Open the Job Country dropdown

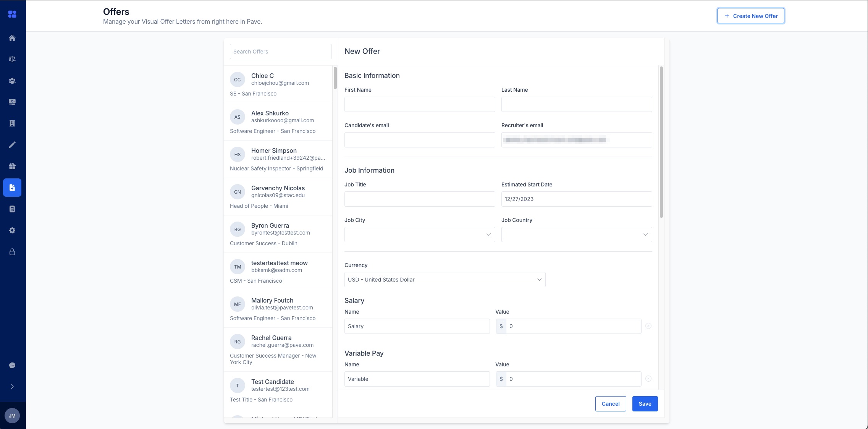pos(576,234)
